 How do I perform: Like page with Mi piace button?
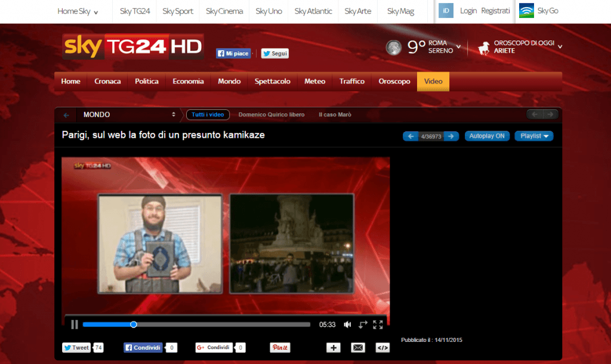pos(233,53)
